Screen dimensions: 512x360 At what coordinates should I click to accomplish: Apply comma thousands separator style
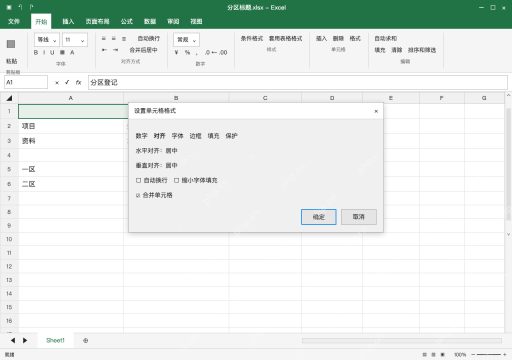pyautogui.click(x=197, y=53)
